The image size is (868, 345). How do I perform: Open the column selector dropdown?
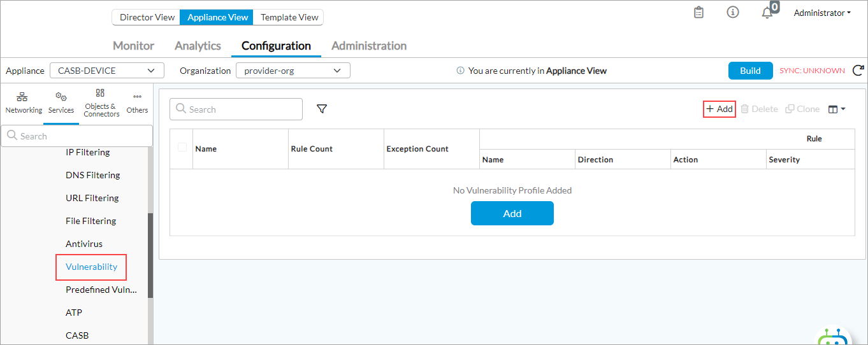coord(836,109)
